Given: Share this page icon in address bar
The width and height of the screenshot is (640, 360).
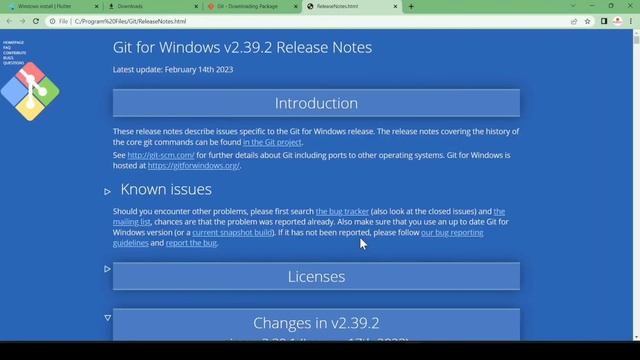Looking at the screenshot, I should click(574, 21).
